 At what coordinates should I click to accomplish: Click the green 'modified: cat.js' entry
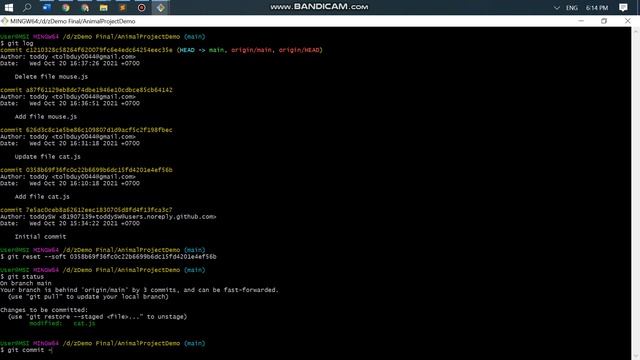(62, 323)
